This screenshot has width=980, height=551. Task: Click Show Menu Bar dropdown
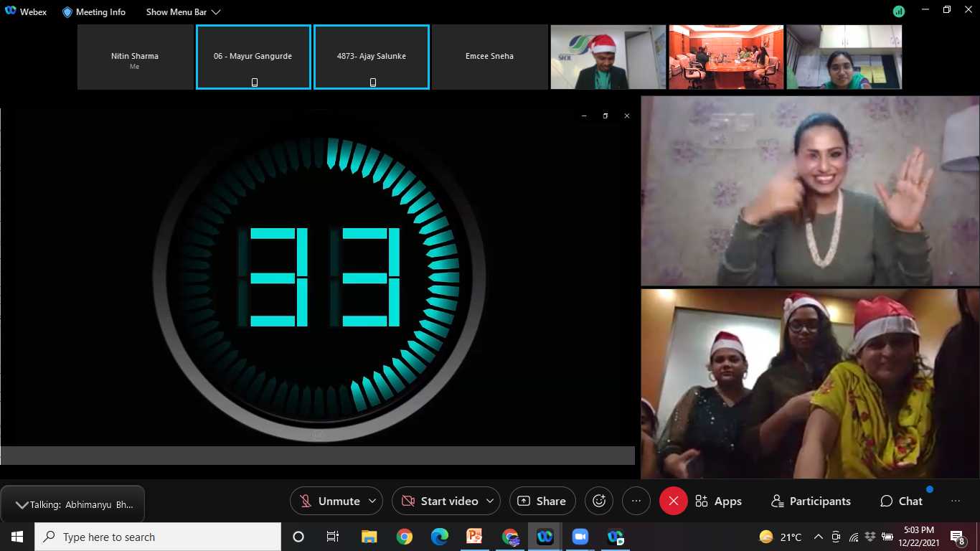(x=183, y=11)
